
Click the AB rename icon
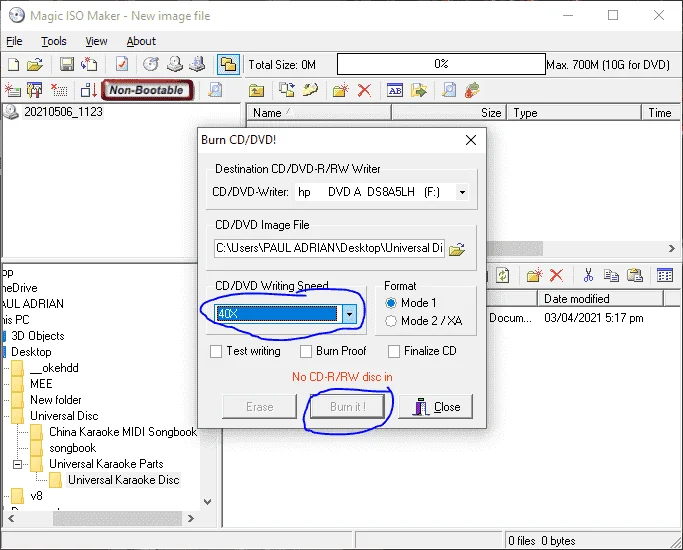click(395, 90)
